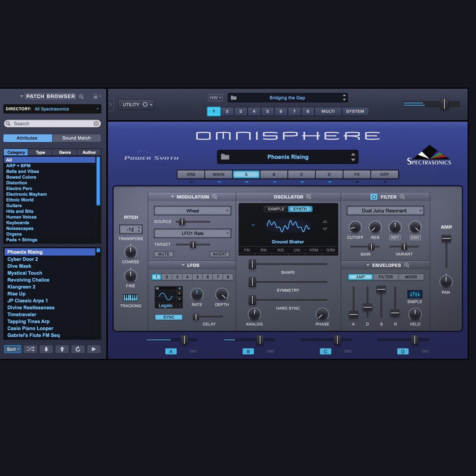Open the SYSTEM page button

coord(355,111)
